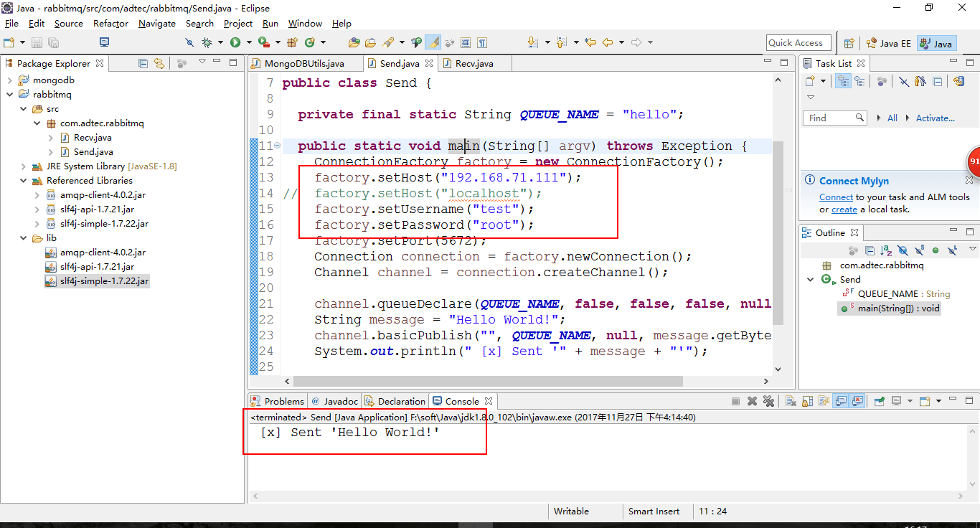Open the Refactor menu
The width and height of the screenshot is (980, 528).
(110, 24)
